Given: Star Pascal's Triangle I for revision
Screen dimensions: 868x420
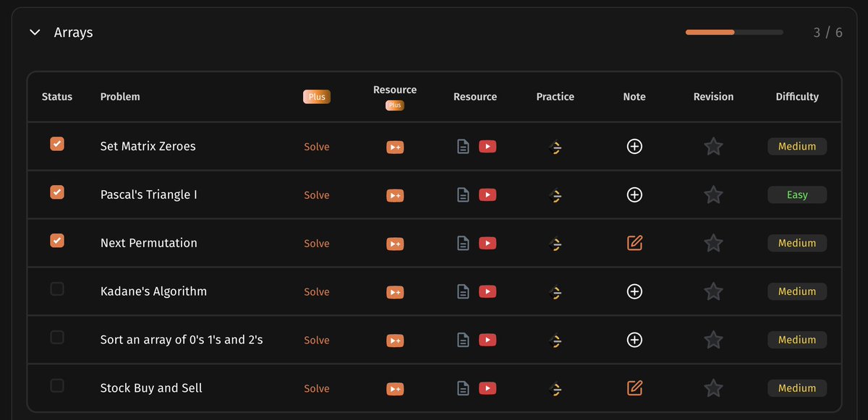Looking at the screenshot, I should click(x=713, y=195).
